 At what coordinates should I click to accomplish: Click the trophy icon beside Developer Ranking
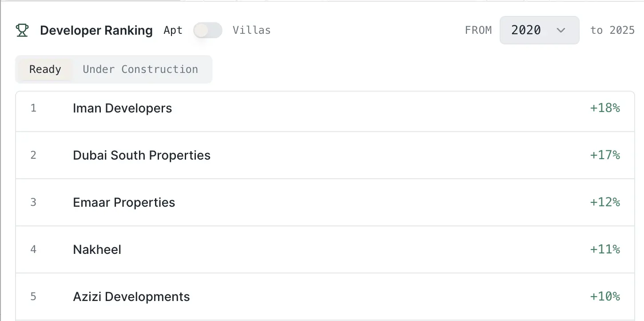22,30
